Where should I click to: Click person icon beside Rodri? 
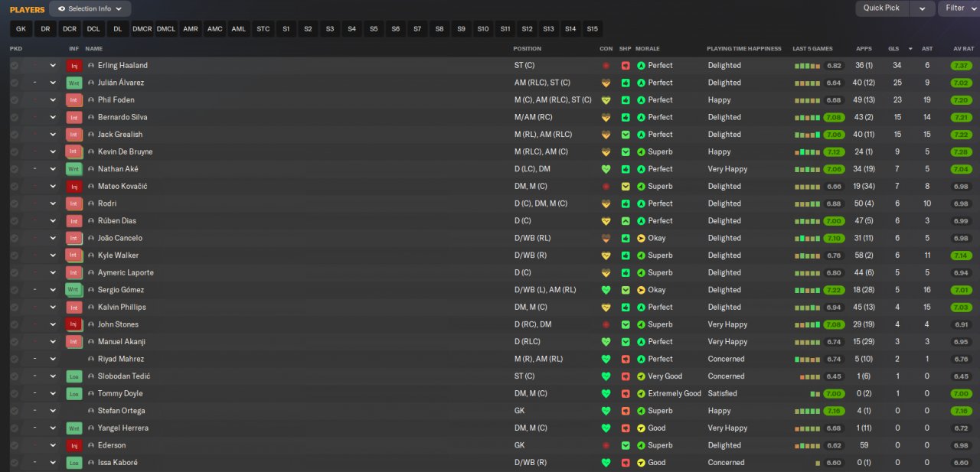pos(91,203)
